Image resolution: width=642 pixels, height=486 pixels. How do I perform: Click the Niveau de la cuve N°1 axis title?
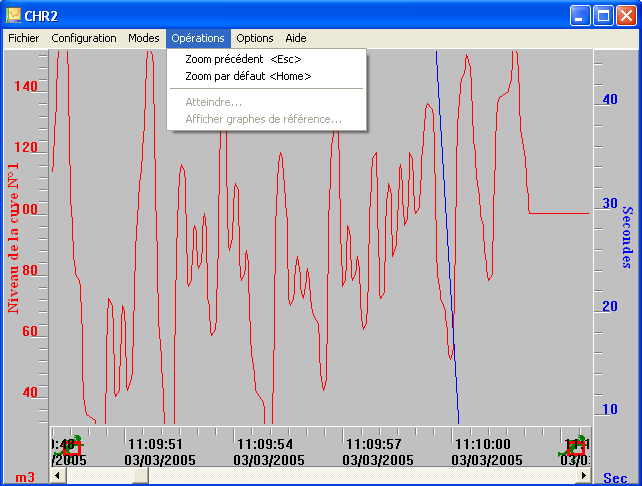(x=13, y=237)
